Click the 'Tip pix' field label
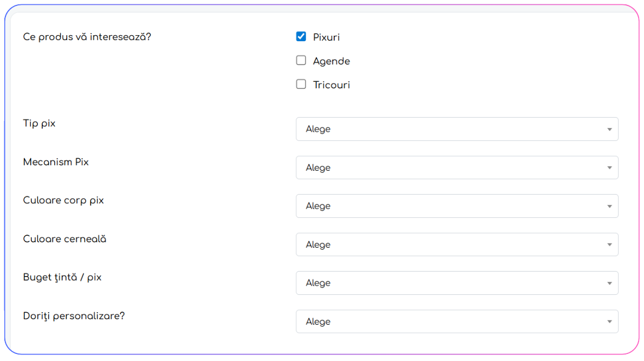Image resolution: width=644 pixels, height=361 pixels. 39,124
